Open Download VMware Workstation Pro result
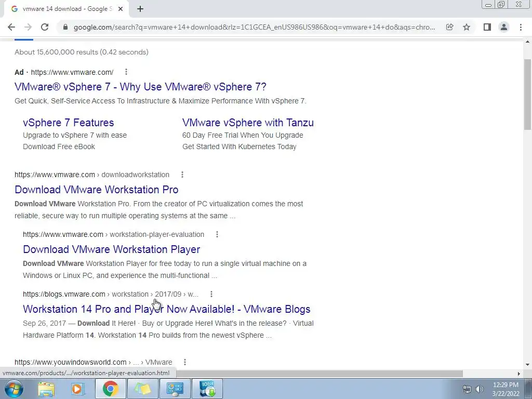 tap(97, 190)
